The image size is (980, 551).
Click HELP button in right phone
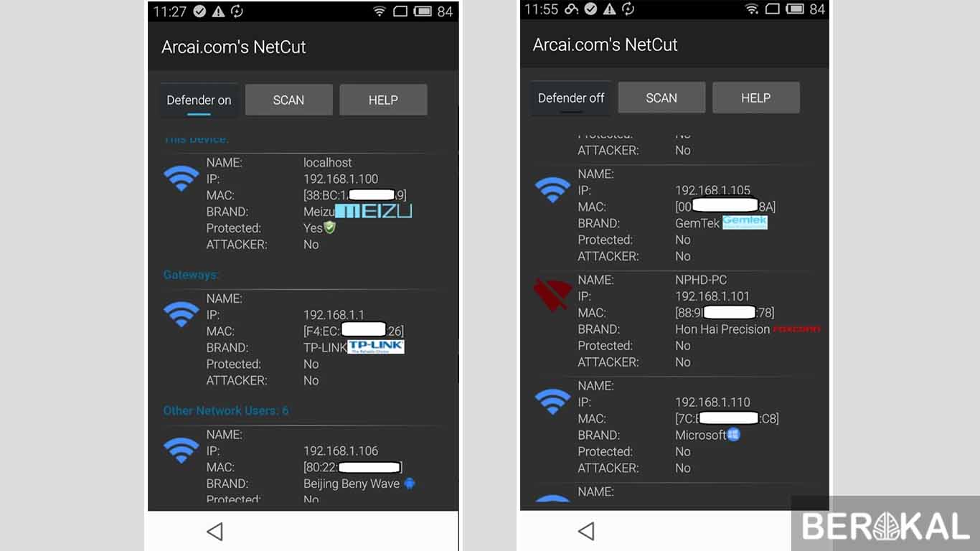pos(755,98)
